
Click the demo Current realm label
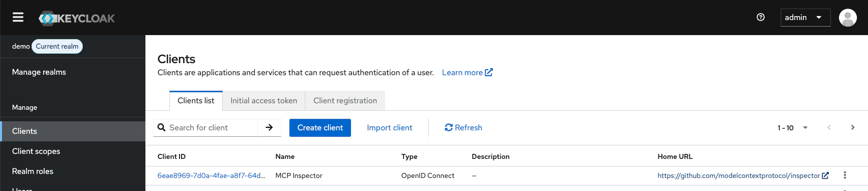[47, 46]
